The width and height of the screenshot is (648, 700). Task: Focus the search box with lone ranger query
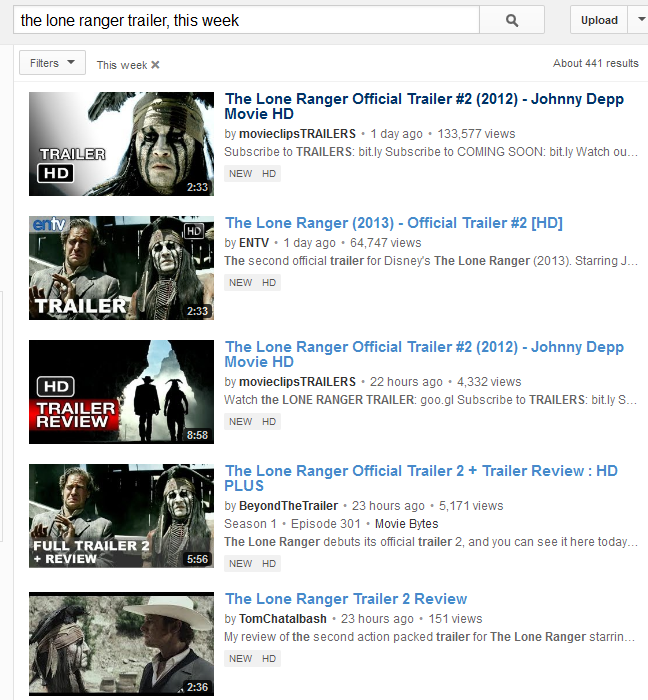pyautogui.click(x=246, y=20)
